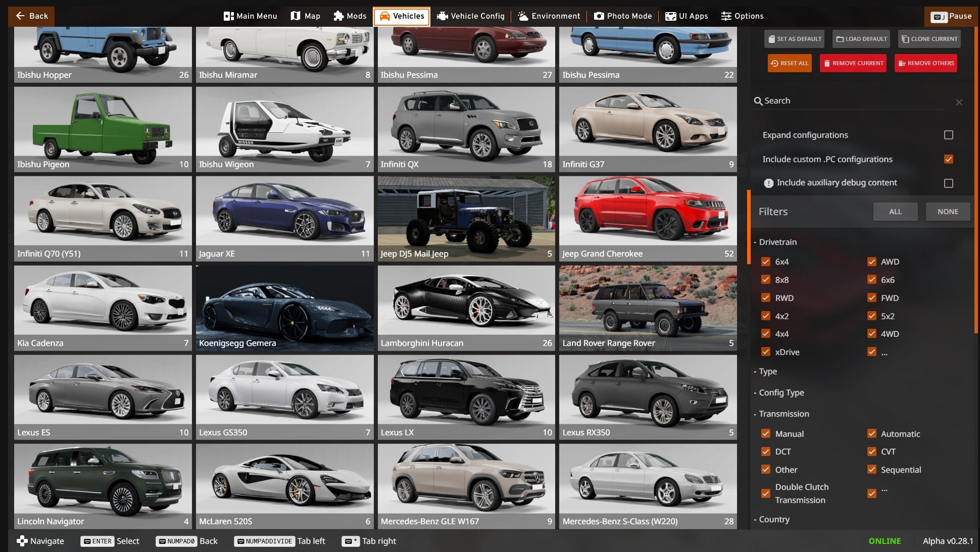Viewport: 980px width, 552px height.
Task: Uncheck Include custom .PC configurations
Action: click(949, 159)
